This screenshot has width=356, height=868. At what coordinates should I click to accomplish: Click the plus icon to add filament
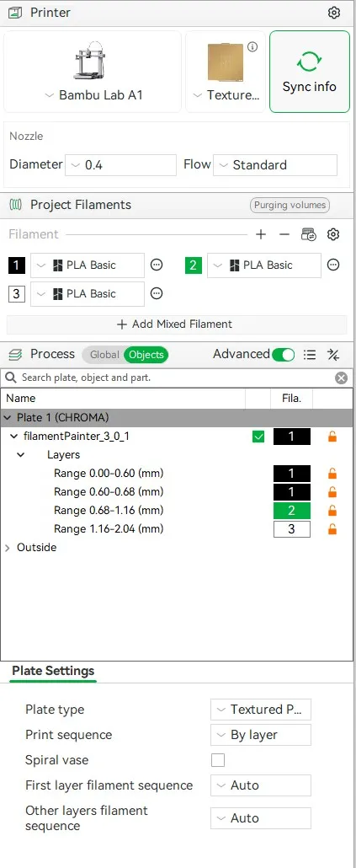point(261,235)
